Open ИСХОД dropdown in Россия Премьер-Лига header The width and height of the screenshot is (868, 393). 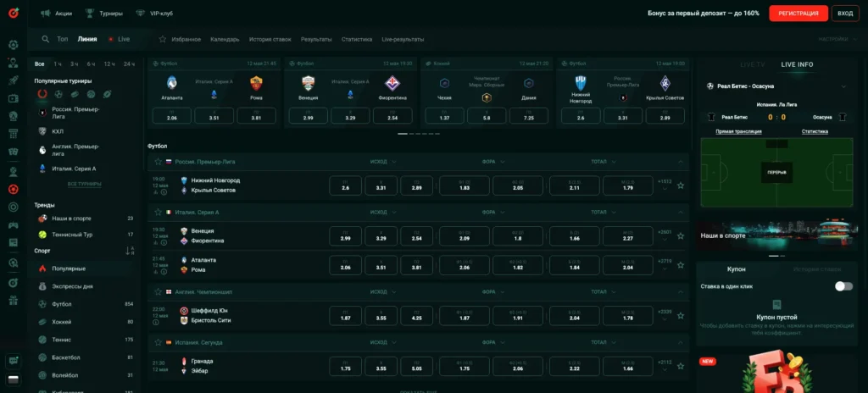pyautogui.click(x=383, y=161)
